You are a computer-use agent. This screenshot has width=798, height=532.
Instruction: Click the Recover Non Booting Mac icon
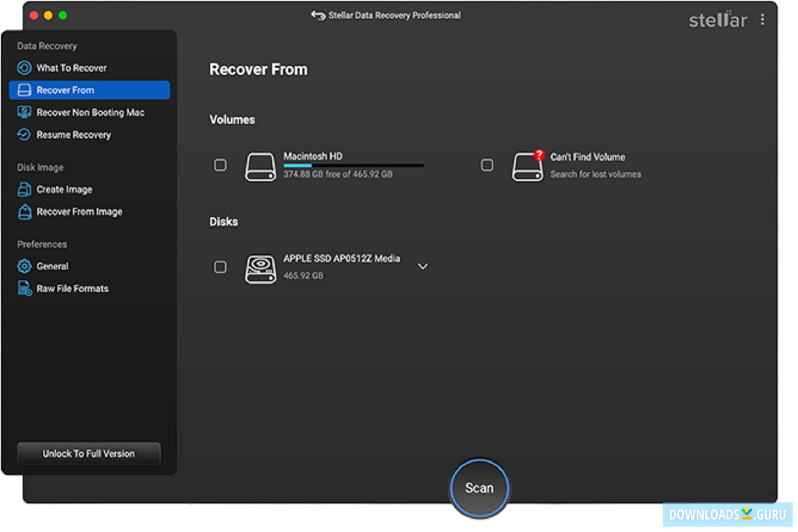(24, 112)
